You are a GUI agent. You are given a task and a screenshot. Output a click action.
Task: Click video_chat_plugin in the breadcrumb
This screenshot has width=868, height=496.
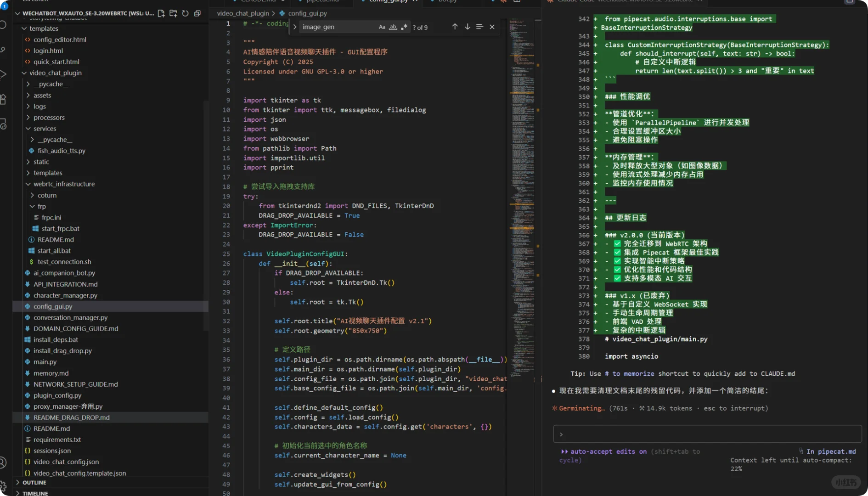243,13
